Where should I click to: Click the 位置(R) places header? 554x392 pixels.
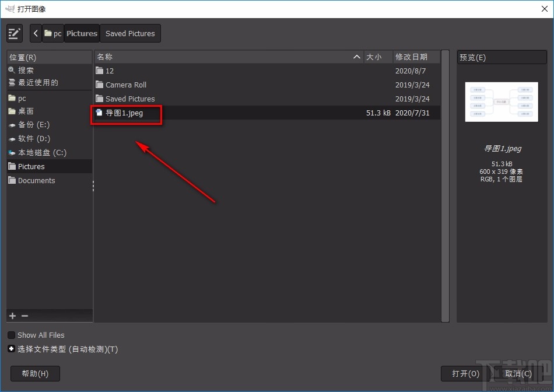coord(49,57)
